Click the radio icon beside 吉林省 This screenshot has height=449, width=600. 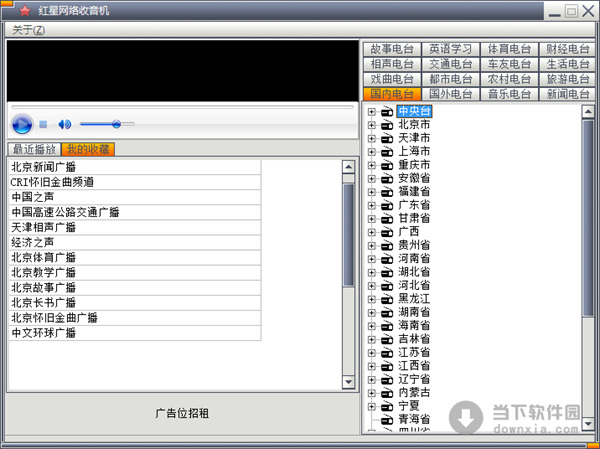(x=387, y=339)
